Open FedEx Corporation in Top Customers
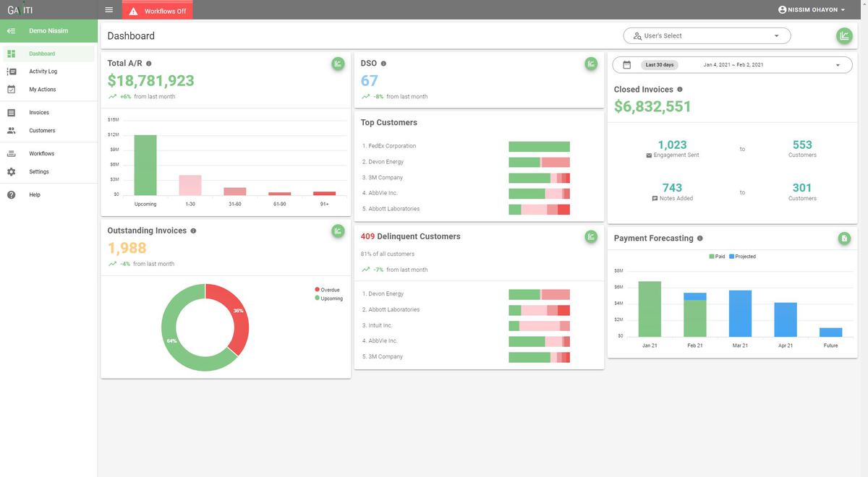868x477 pixels. pyautogui.click(x=392, y=146)
